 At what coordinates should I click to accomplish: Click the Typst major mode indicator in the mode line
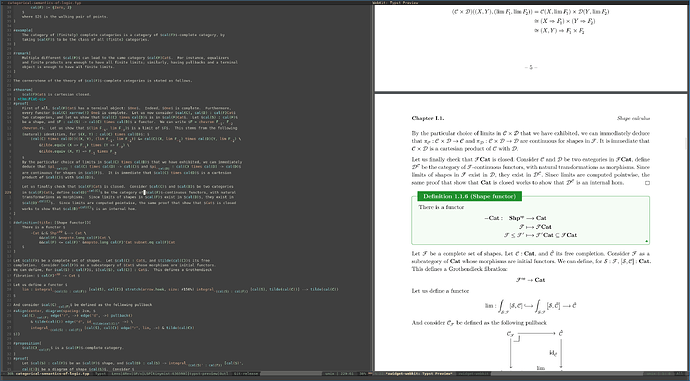[x=102, y=374]
